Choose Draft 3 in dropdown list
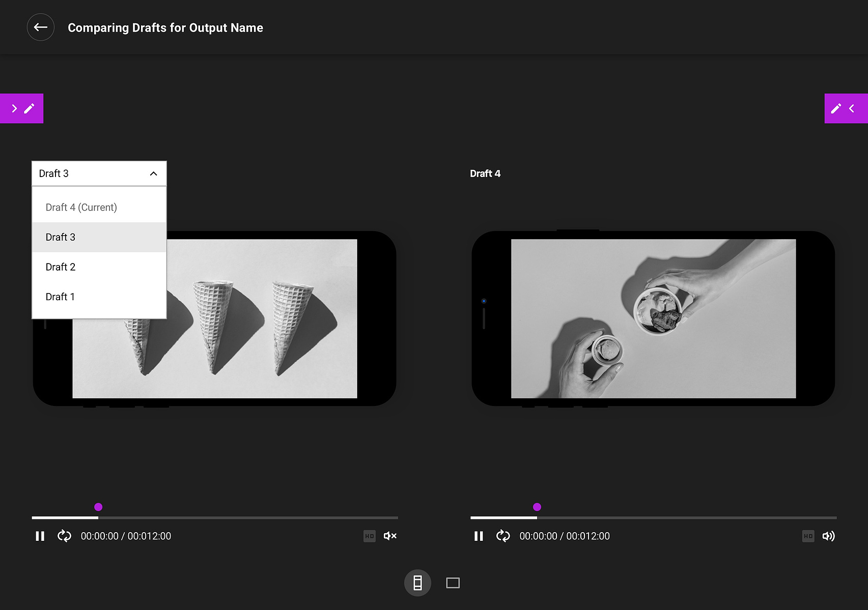Image resolution: width=868 pixels, height=610 pixels. coord(99,237)
